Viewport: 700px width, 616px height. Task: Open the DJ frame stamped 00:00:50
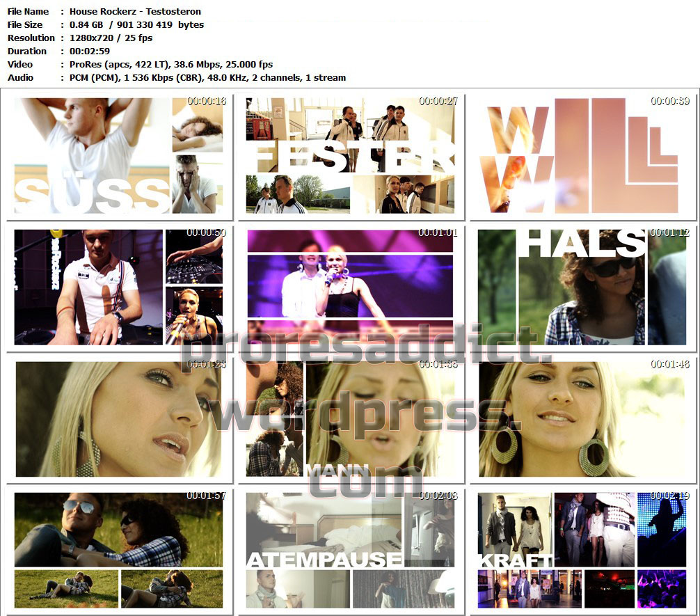coord(119,287)
